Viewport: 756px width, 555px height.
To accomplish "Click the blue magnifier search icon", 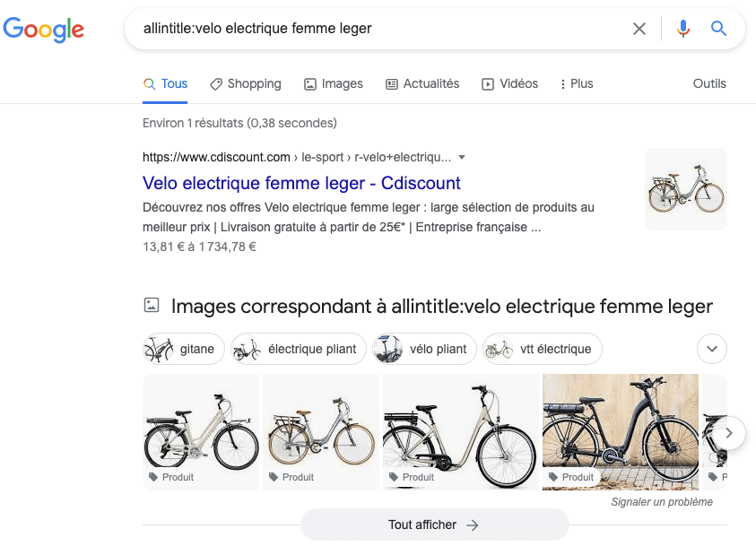I will point(718,29).
